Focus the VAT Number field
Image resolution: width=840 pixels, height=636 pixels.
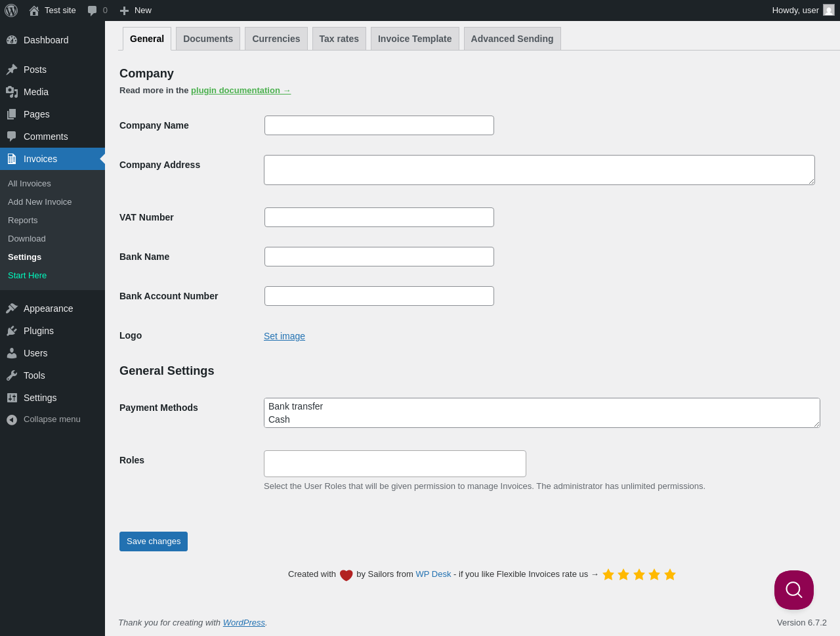click(379, 217)
